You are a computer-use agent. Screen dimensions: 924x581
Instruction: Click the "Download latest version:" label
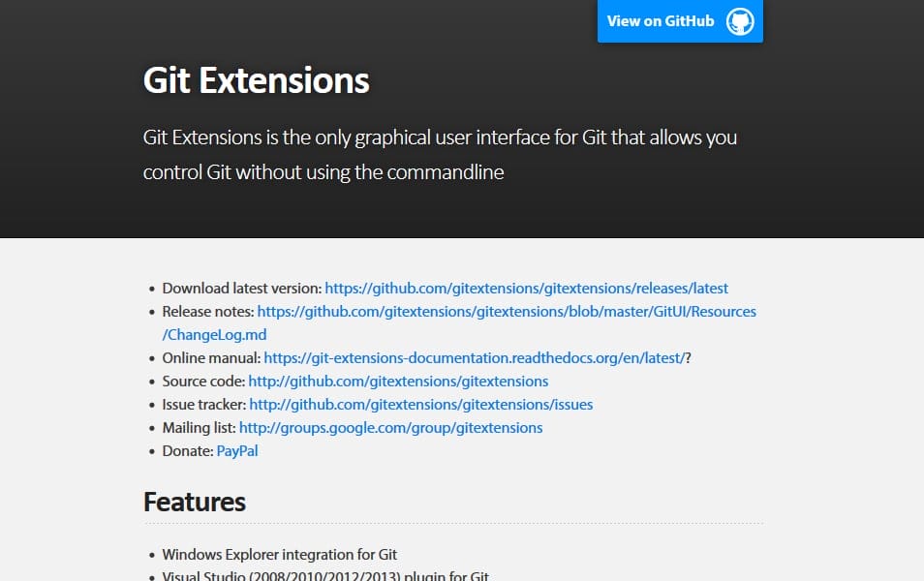pyautogui.click(x=241, y=289)
